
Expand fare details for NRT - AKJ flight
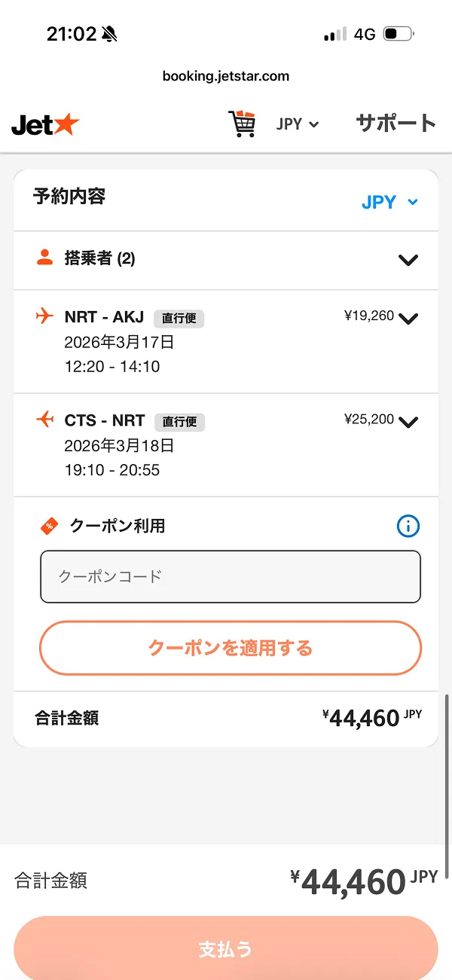[x=408, y=318]
